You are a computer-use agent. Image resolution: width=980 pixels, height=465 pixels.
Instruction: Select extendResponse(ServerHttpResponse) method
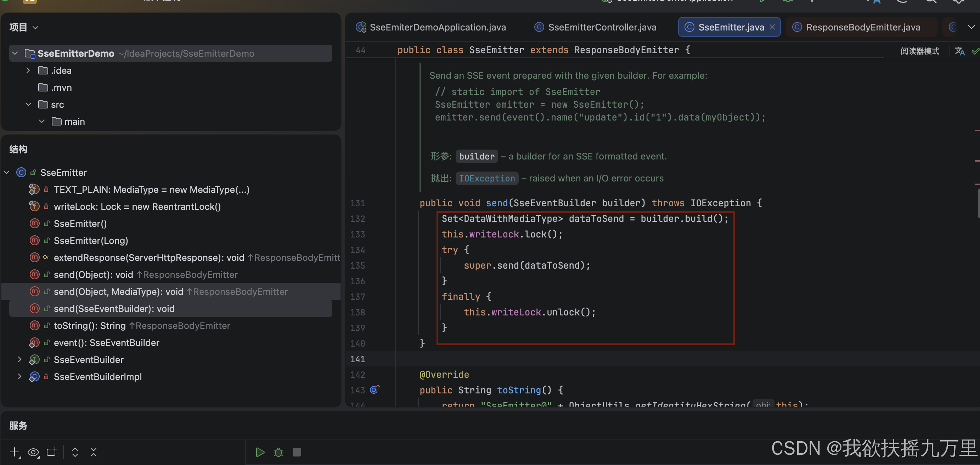[x=149, y=258]
